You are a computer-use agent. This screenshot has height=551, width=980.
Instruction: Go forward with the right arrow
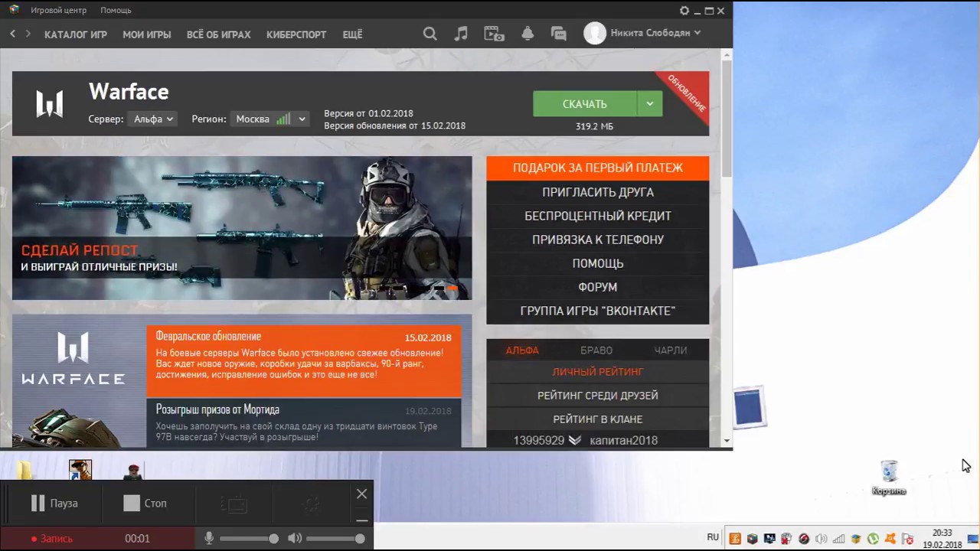(28, 34)
